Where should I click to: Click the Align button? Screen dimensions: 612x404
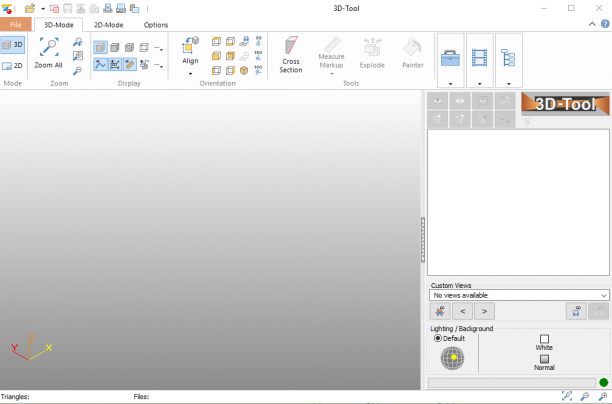pyautogui.click(x=190, y=52)
